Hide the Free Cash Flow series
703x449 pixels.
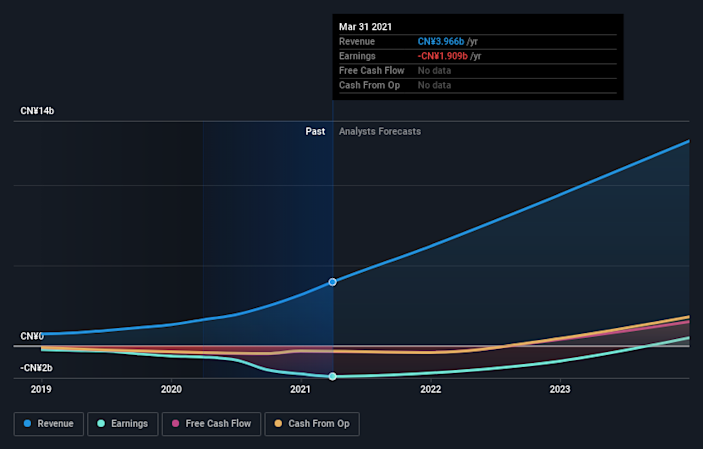211,424
